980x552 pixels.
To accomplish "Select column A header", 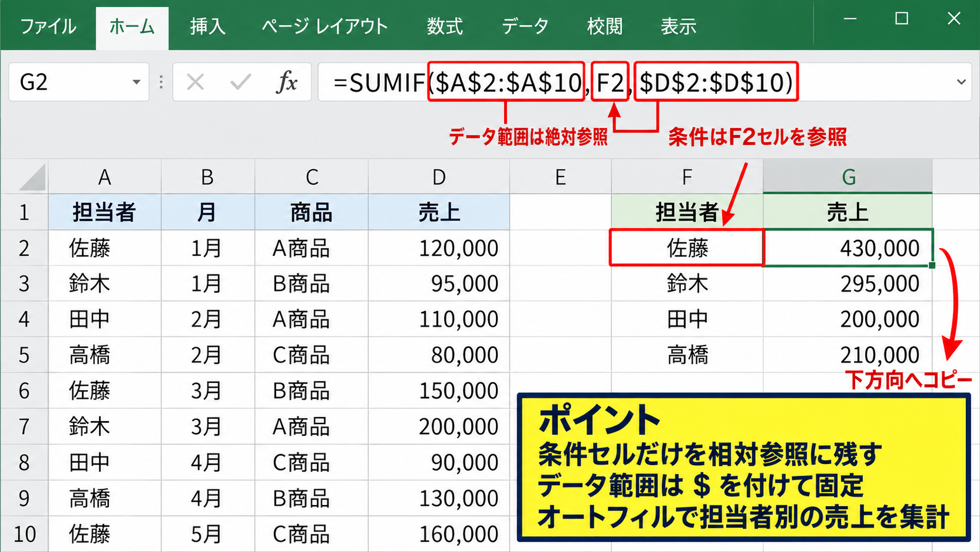I will coord(104,177).
